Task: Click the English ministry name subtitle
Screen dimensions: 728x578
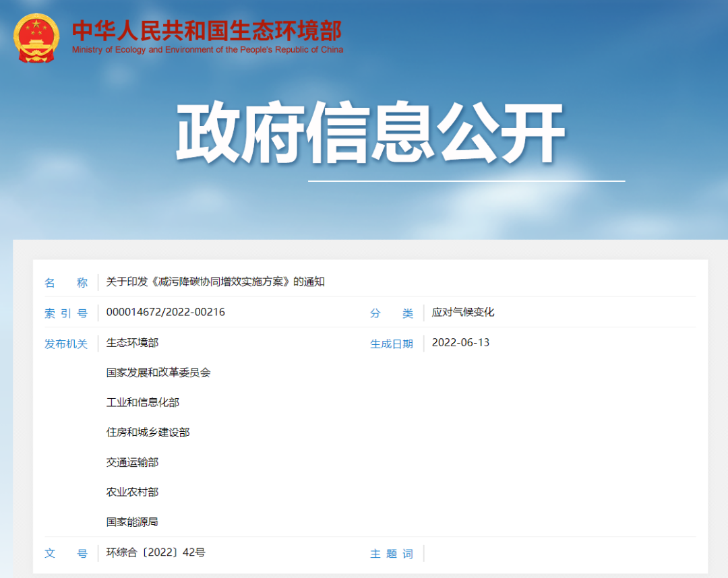Action: [x=207, y=50]
